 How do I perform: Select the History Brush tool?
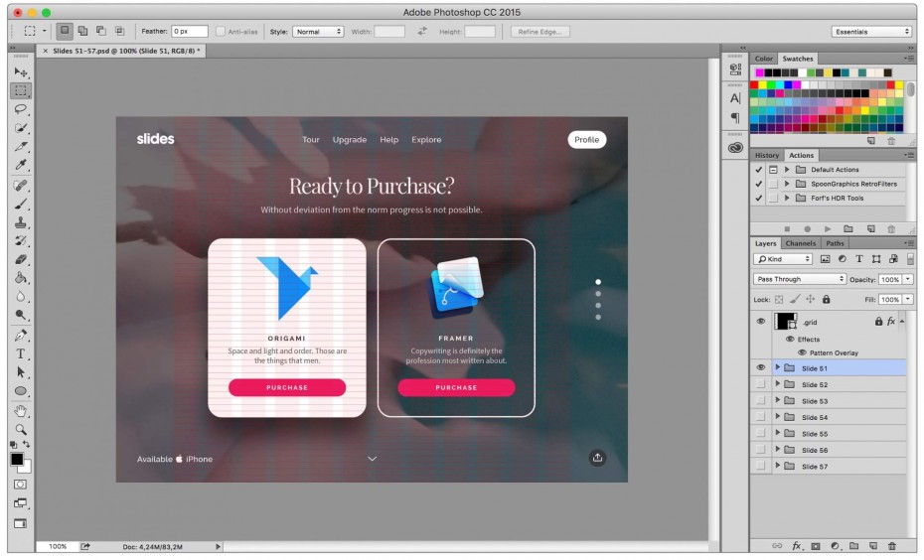(x=21, y=241)
